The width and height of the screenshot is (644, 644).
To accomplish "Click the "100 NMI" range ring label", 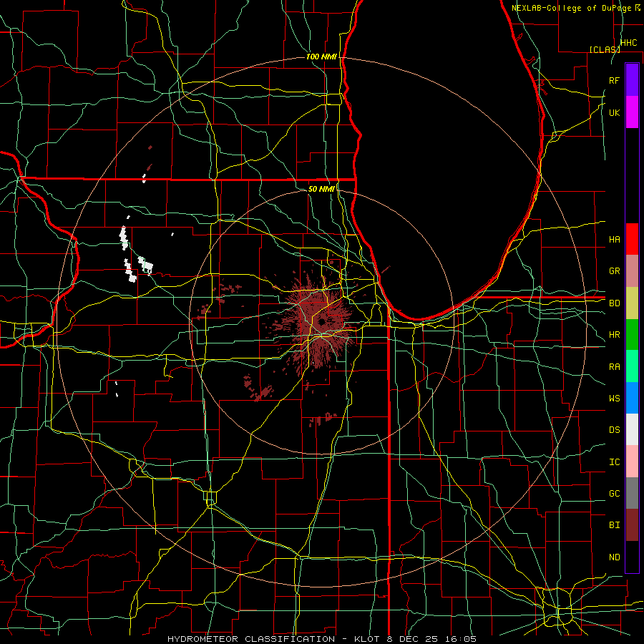I will tap(321, 57).
